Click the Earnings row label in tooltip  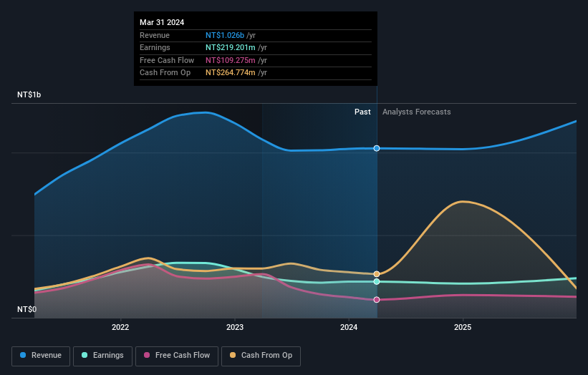155,47
